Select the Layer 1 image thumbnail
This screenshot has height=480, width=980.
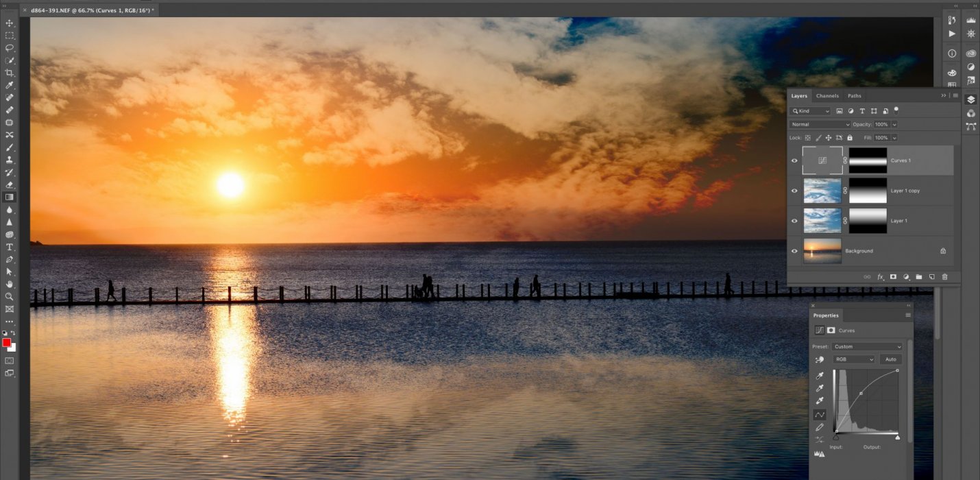coord(822,221)
